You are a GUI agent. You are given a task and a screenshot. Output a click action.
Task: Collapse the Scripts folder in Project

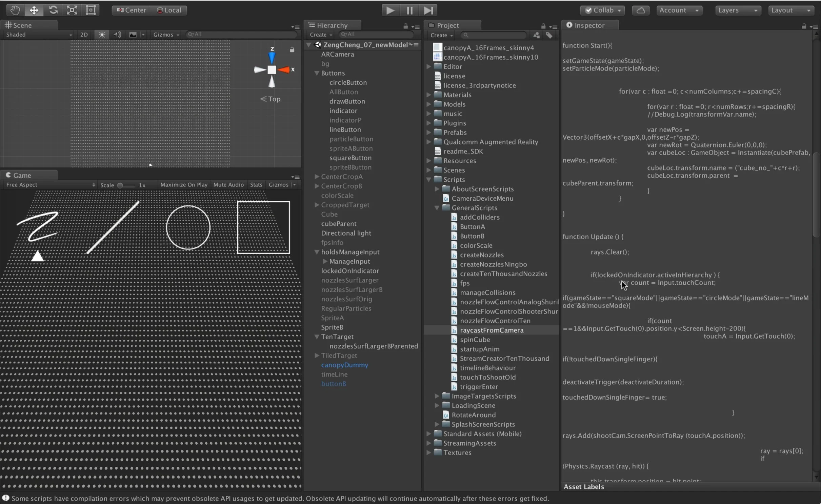tap(429, 180)
